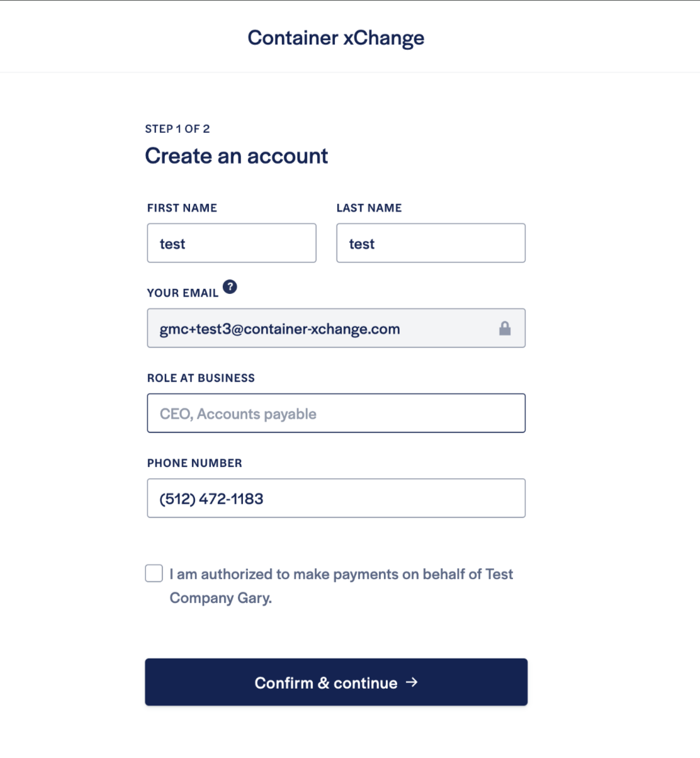Viewport: 700px width, 758px height.
Task: Click the PHONE NUMBER label
Action: point(195,463)
